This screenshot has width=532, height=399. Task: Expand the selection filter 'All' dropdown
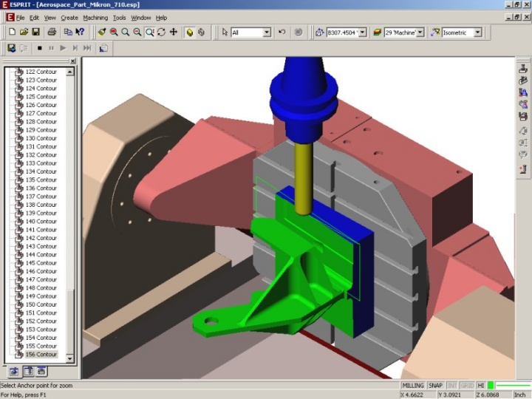click(267, 33)
